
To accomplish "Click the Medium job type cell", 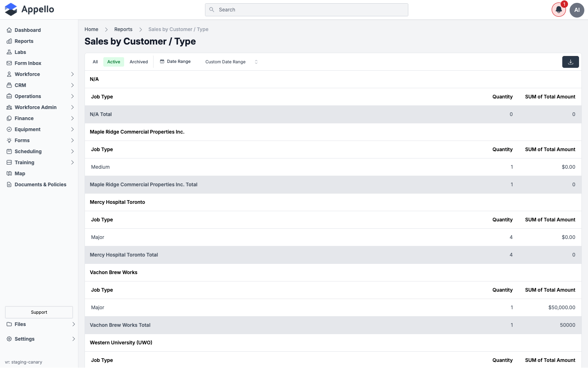I will (x=100, y=167).
